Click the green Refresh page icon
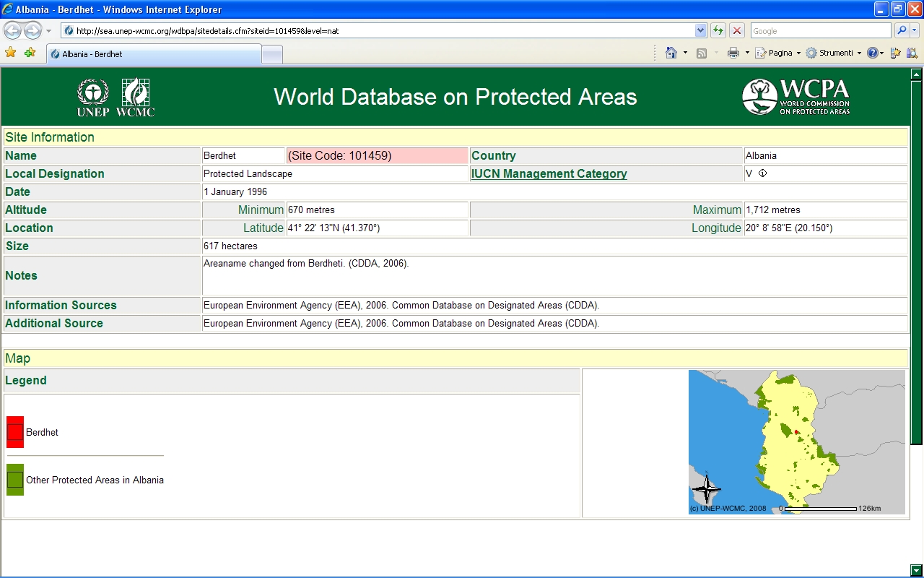The height and width of the screenshot is (578, 924). (718, 30)
